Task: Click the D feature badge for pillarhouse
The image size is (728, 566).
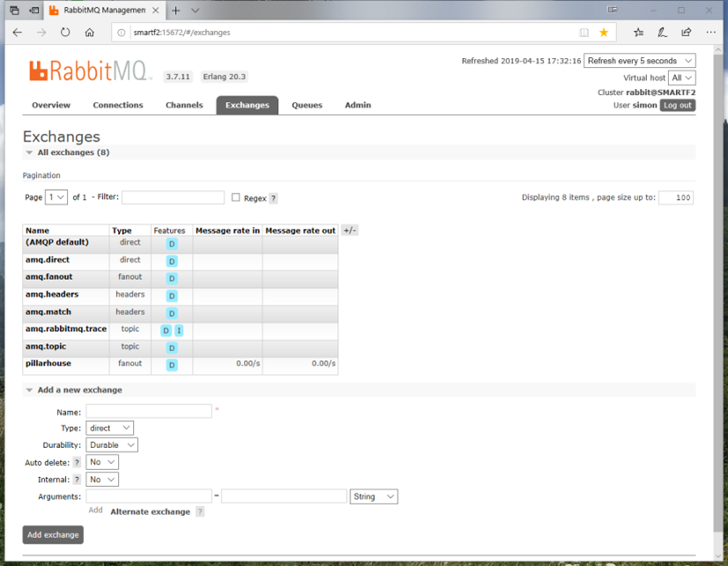Action: pos(172,365)
